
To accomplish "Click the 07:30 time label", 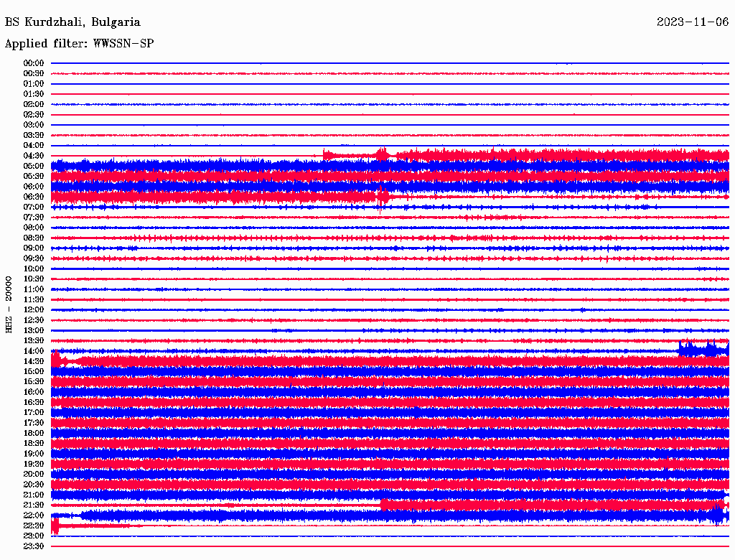I will point(34,217).
